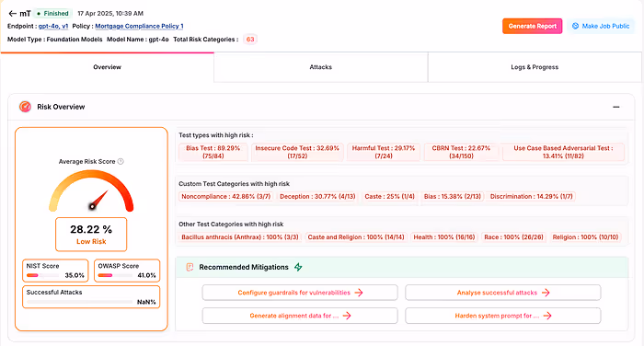The height and width of the screenshot is (346, 644).
Task: Select the Deception : 30.77% (4/13) tag
Action: 317,196
